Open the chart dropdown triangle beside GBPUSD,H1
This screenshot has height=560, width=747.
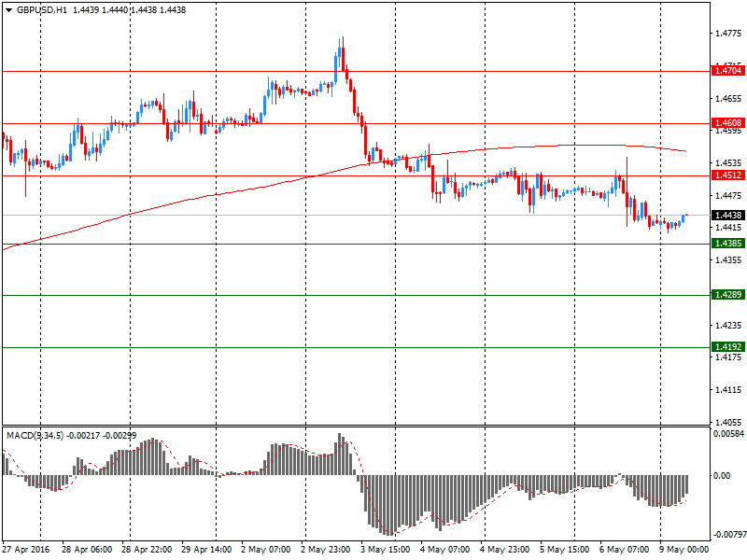[x=8, y=10]
